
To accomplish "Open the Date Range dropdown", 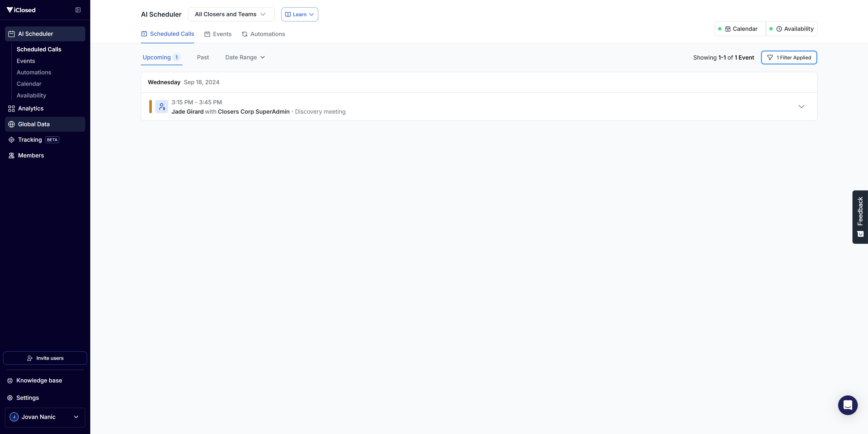I will point(245,57).
